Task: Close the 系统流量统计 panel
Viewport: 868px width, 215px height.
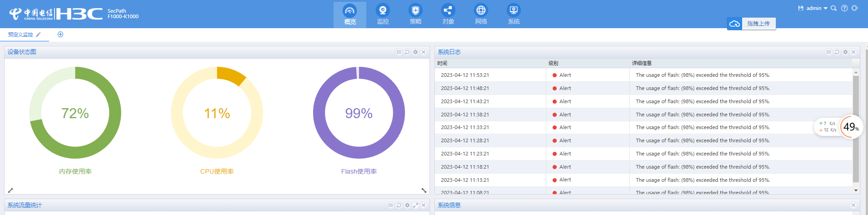Action: 424,205
